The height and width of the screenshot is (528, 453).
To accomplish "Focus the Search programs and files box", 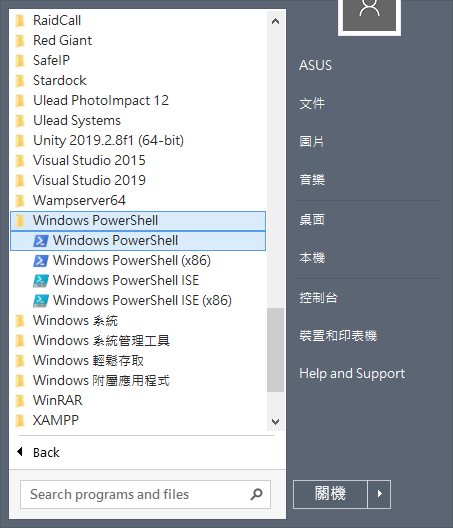I will coord(145,494).
